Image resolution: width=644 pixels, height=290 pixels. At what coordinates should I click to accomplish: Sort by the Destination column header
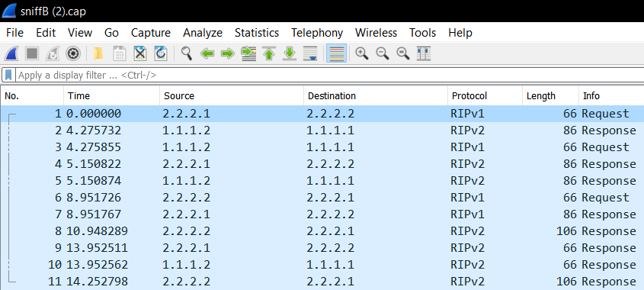pos(376,96)
